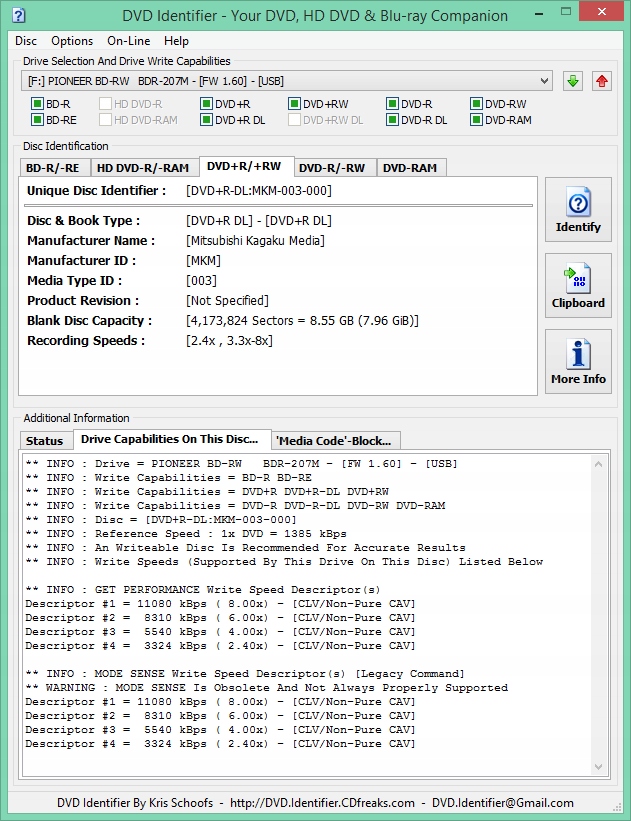Image resolution: width=631 pixels, height=821 pixels.
Task: Select the 'Media Code'-Block tab
Action: tap(336, 441)
